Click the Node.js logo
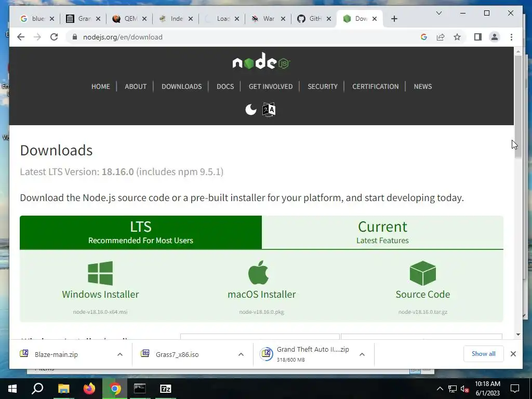The image size is (532, 399). 261,61
